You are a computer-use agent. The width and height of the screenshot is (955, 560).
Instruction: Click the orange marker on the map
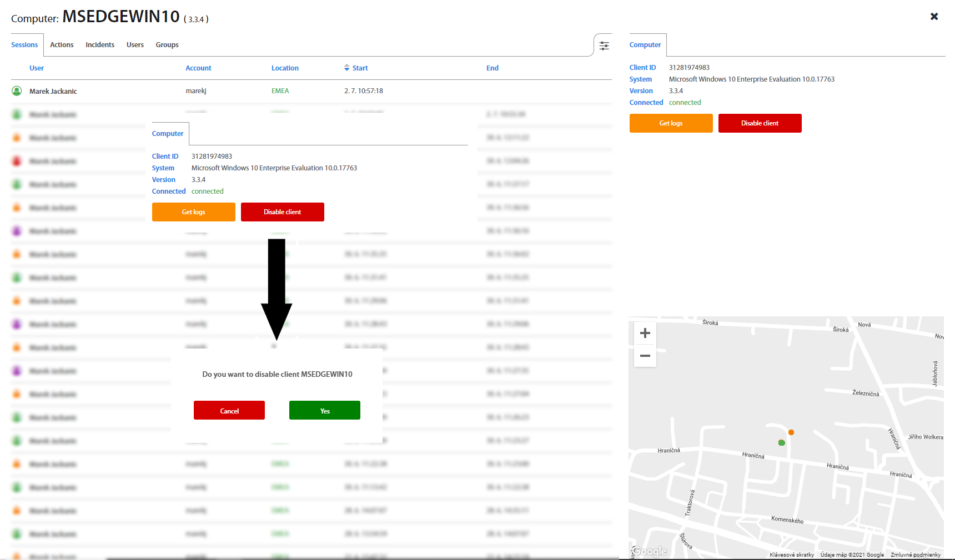[x=791, y=432]
